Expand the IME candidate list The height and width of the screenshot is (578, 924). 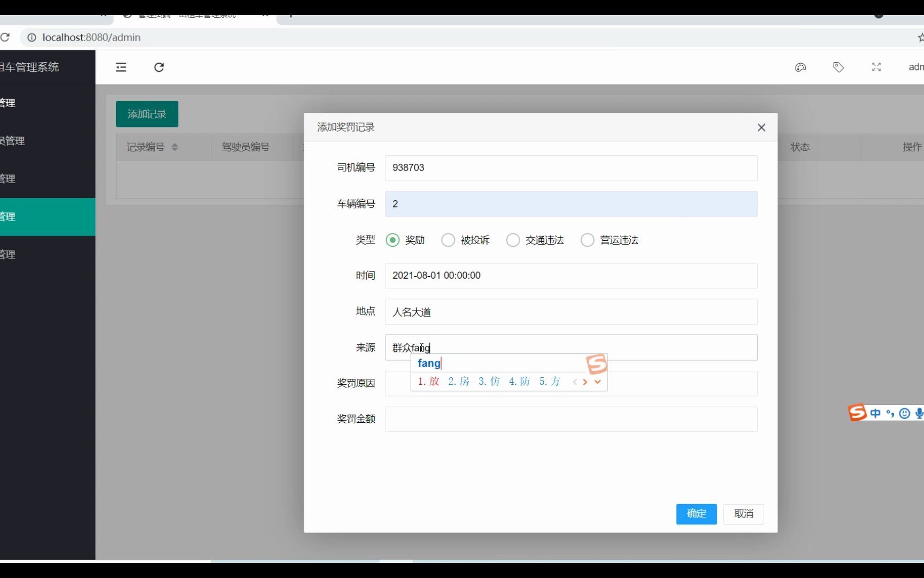tap(598, 382)
